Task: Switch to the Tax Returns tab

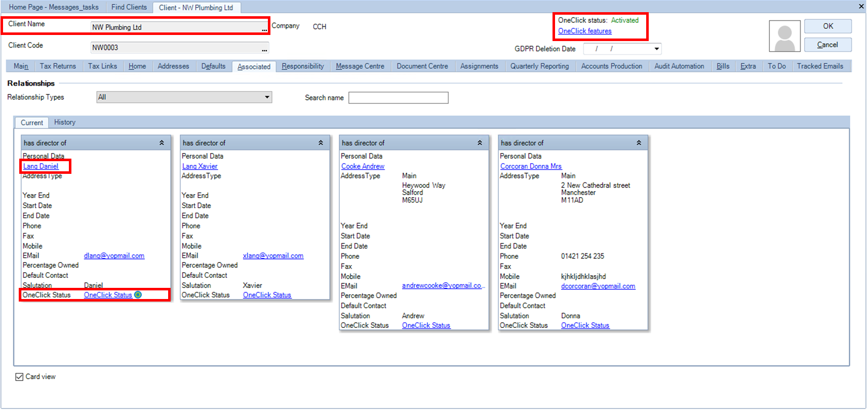Action: (58, 66)
